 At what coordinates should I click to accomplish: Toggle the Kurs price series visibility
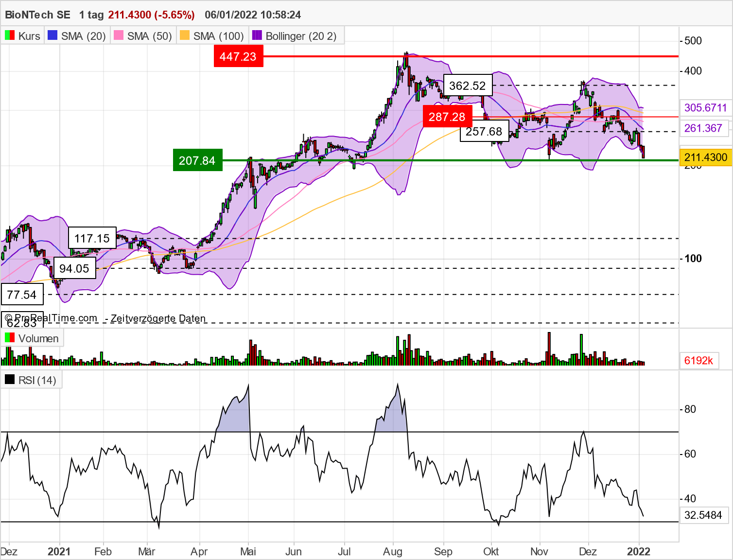23,35
